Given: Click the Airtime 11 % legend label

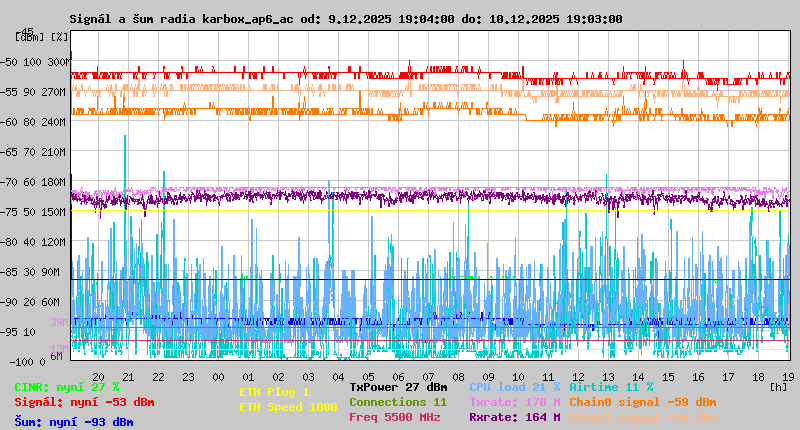Looking at the screenshot, I should (611, 386).
